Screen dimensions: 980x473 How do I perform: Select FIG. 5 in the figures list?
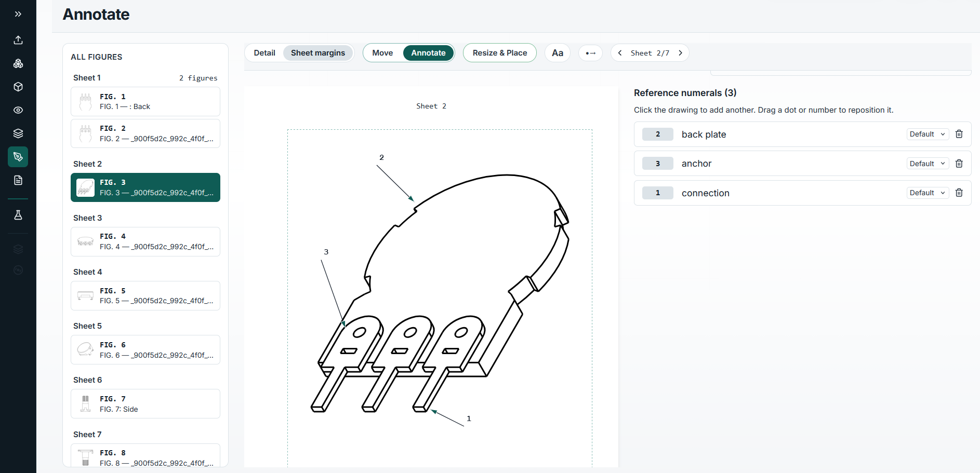[145, 296]
